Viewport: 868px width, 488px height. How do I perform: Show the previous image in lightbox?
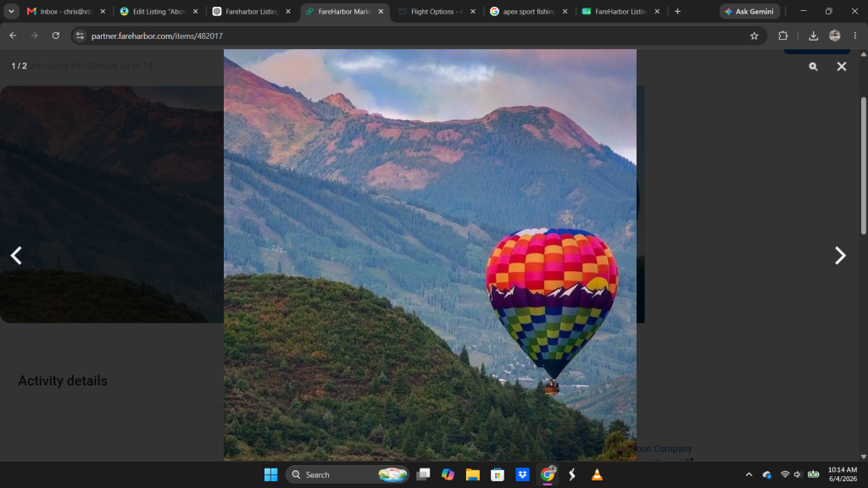click(x=16, y=256)
